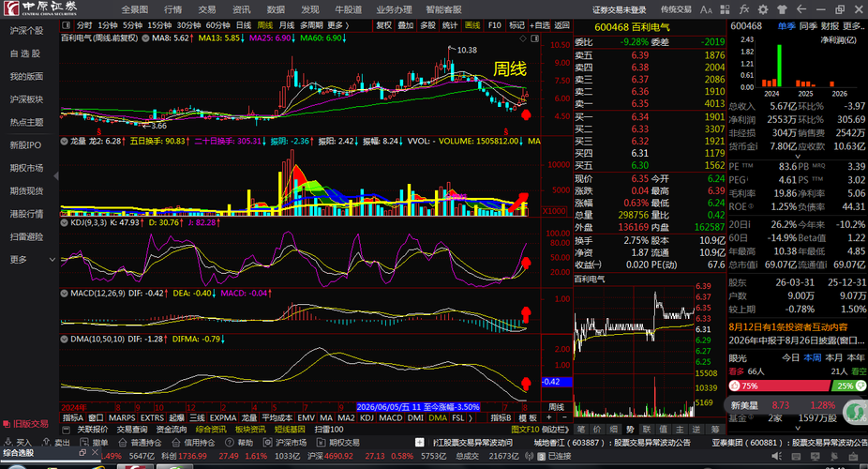Select the 今日 period option in 眼光

click(x=790, y=357)
